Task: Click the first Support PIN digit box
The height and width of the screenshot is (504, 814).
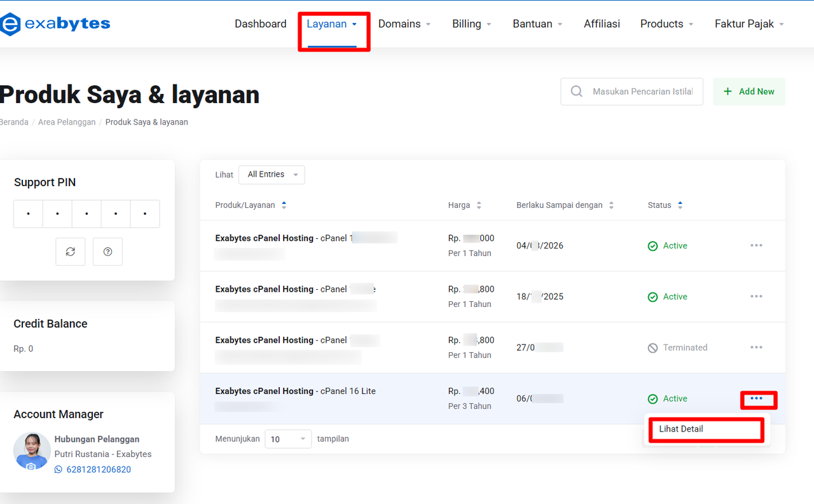Action: 29,214
